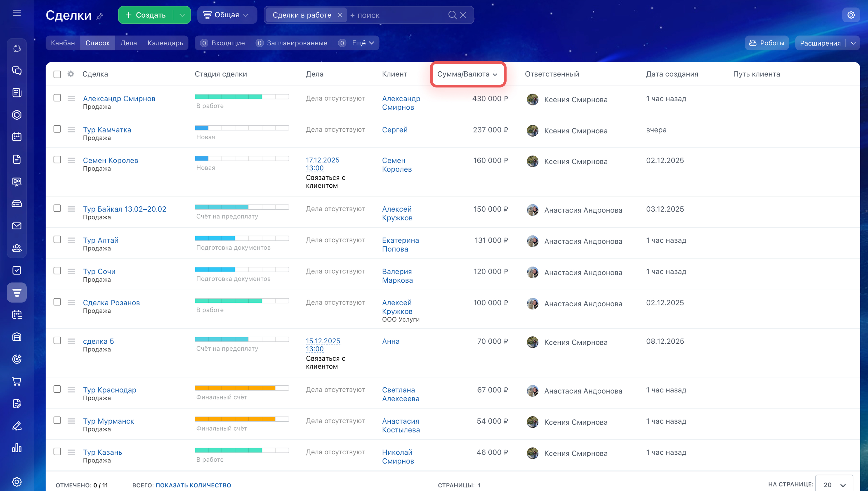This screenshot has height=491, width=868.
Task: Expand the Создать button dropdown arrow
Action: [x=182, y=15]
